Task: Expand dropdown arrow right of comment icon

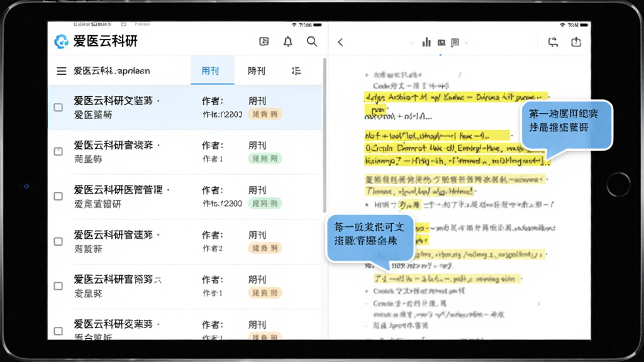Action: 466,43
